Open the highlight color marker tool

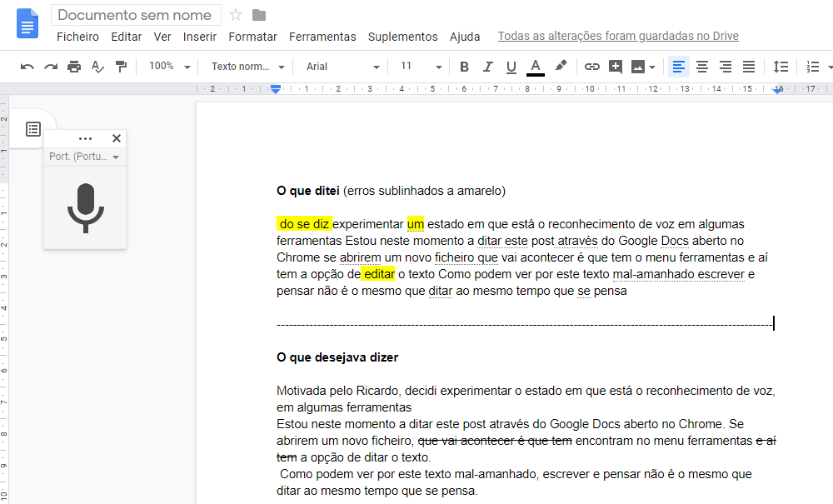pos(561,67)
